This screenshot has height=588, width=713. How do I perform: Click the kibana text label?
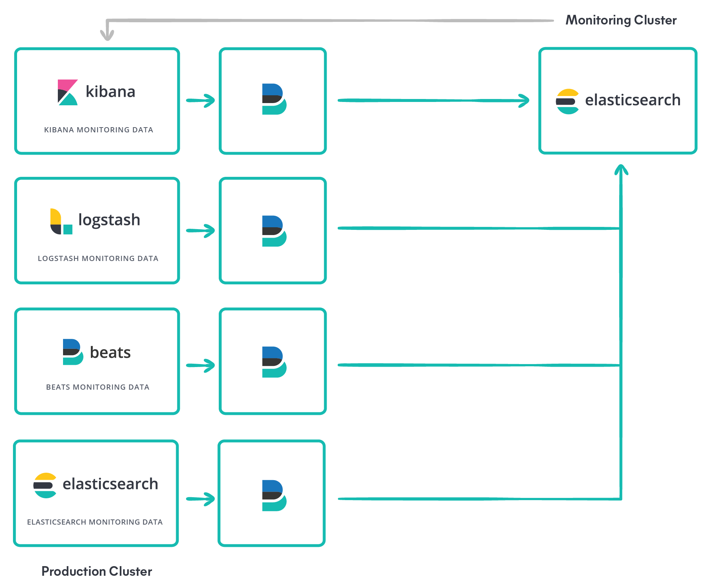coord(110,92)
